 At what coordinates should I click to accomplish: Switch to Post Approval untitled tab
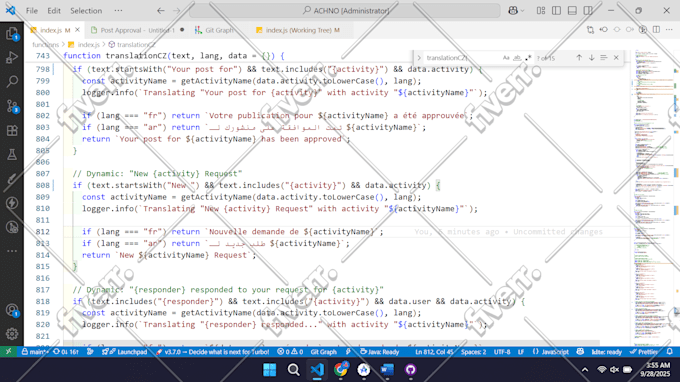(137, 30)
